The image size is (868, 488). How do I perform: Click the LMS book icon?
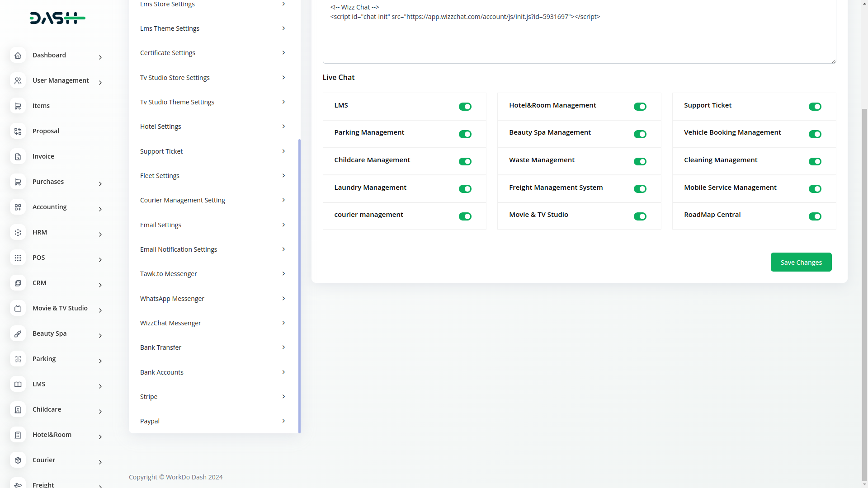coord(18,384)
